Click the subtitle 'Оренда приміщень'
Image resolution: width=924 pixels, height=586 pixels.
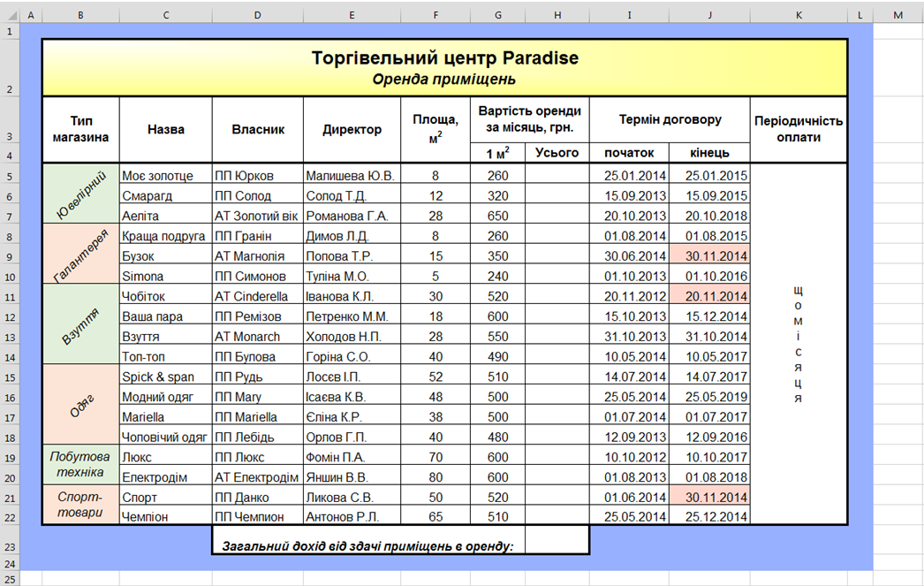click(x=443, y=80)
